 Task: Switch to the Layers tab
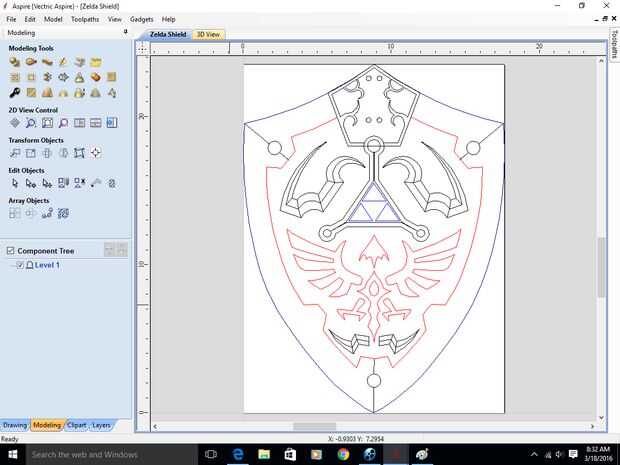(101, 425)
